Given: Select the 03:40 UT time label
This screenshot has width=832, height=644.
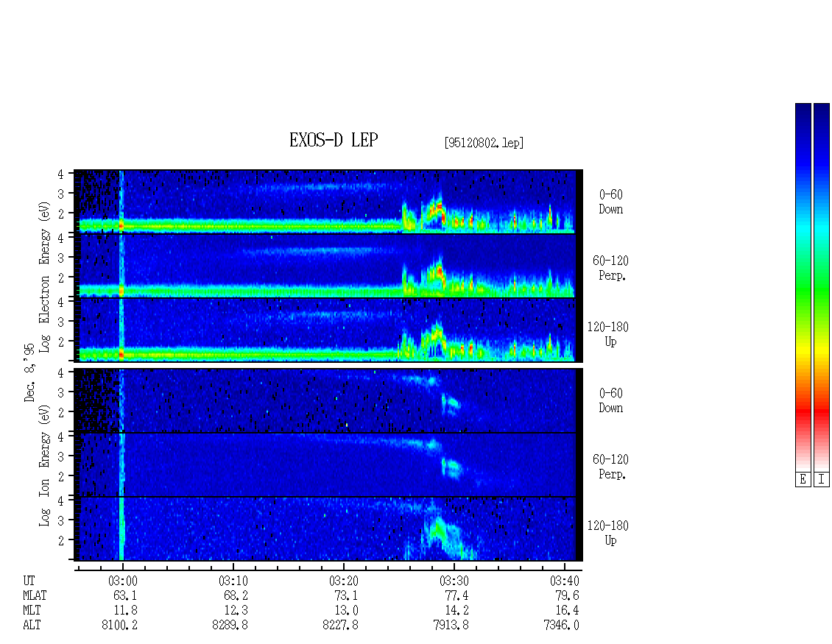Looking at the screenshot, I should click(x=564, y=581).
